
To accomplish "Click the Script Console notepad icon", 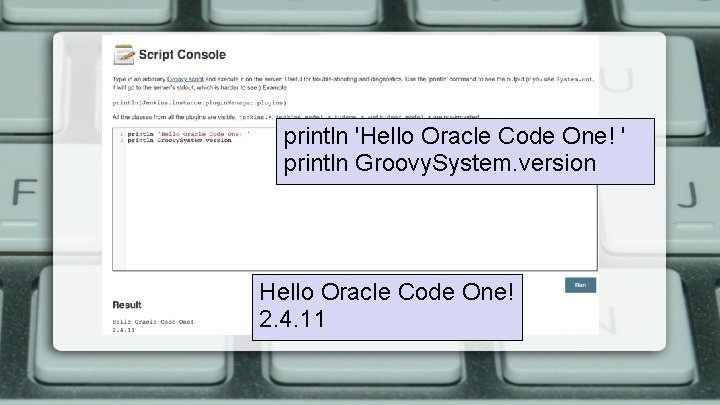I will click(x=124, y=55).
